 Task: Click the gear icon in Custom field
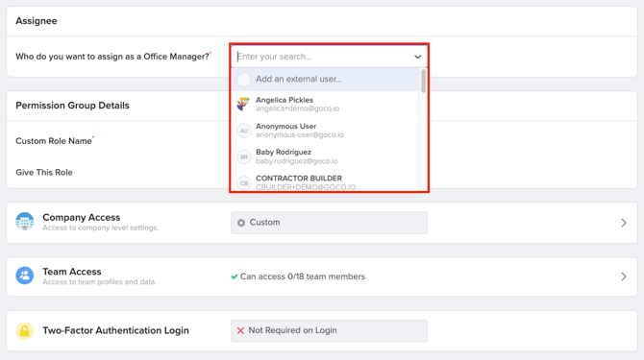(x=241, y=223)
